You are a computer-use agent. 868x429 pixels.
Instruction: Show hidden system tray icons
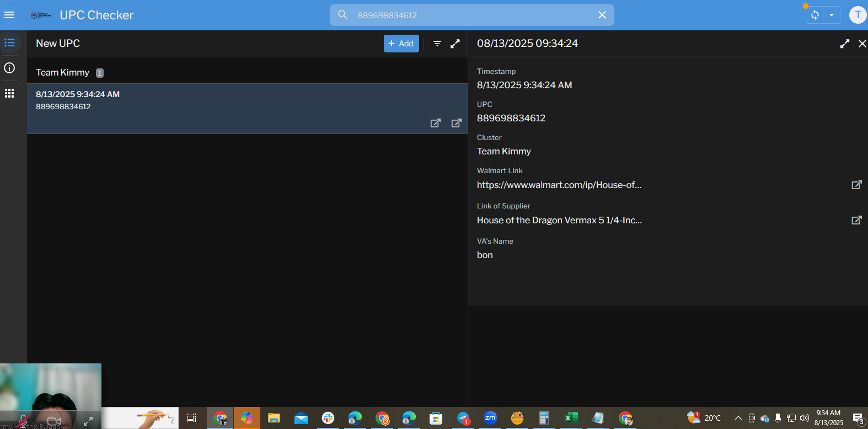click(x=738, y=418)
